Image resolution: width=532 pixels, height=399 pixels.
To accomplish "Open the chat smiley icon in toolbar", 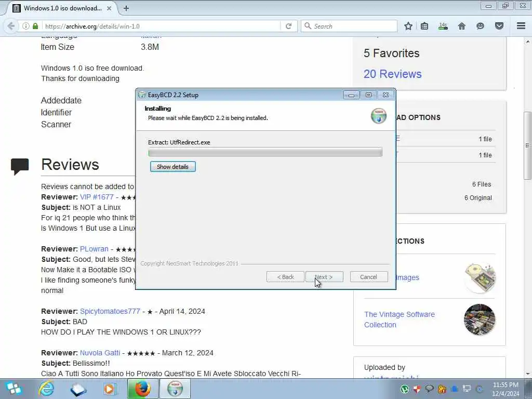I will [x=480, y=26].
